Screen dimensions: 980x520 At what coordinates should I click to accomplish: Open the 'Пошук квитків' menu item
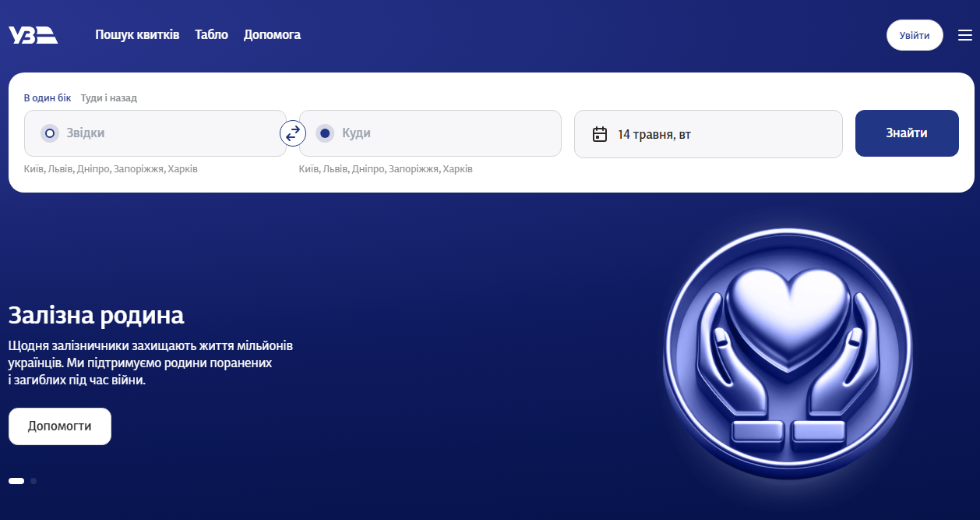137,35
